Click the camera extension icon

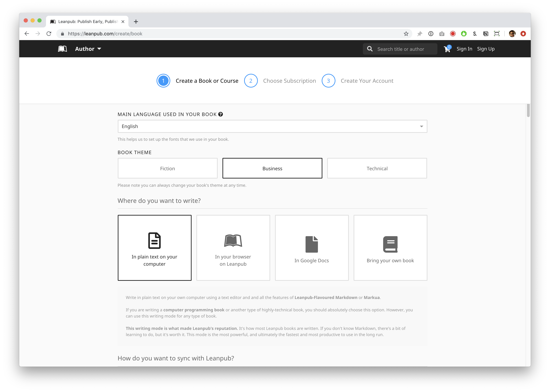442,34
